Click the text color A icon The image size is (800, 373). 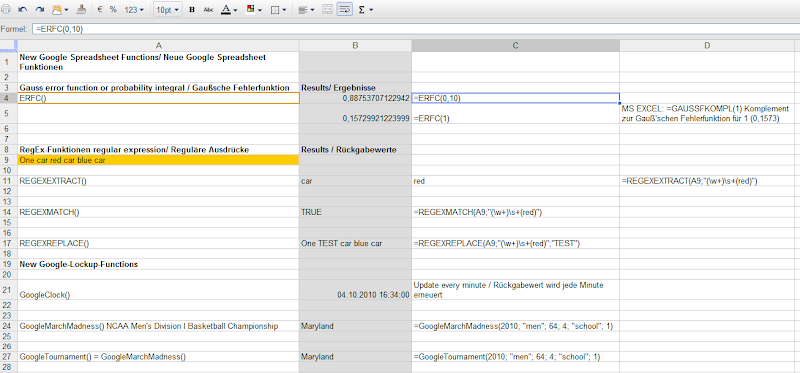[226, 9]
